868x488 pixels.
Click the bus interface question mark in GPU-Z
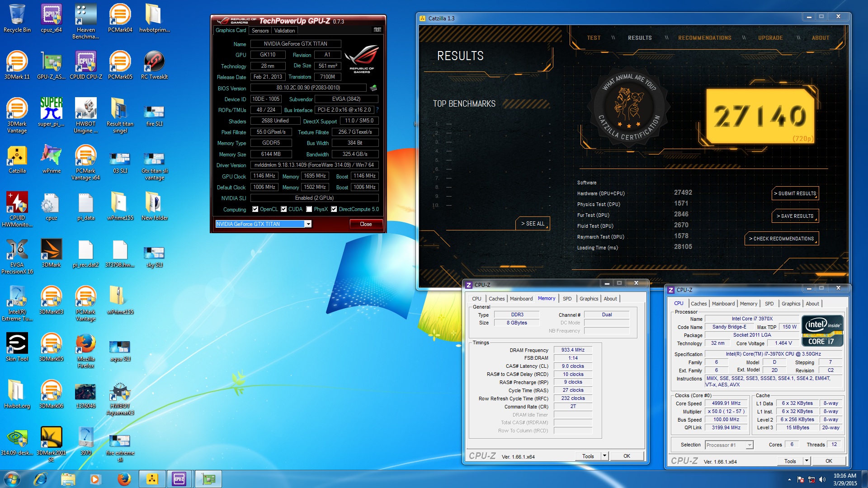click(x=377, y=110)
